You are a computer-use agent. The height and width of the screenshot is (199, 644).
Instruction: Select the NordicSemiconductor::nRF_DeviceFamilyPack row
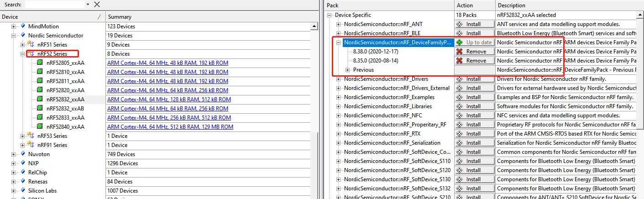coord(398,42)
